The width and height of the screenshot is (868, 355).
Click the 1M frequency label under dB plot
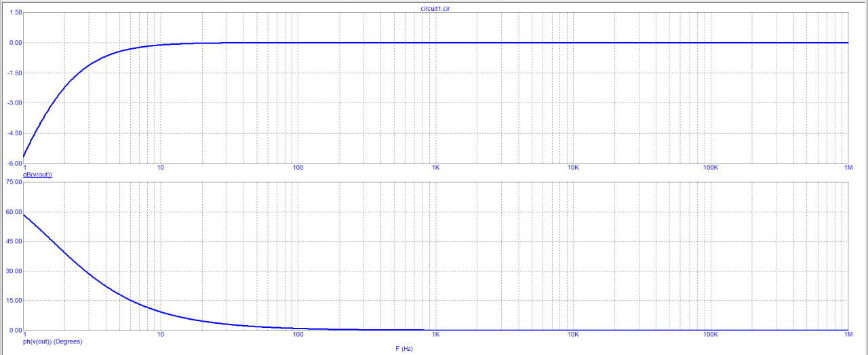(x=848, y=168)
